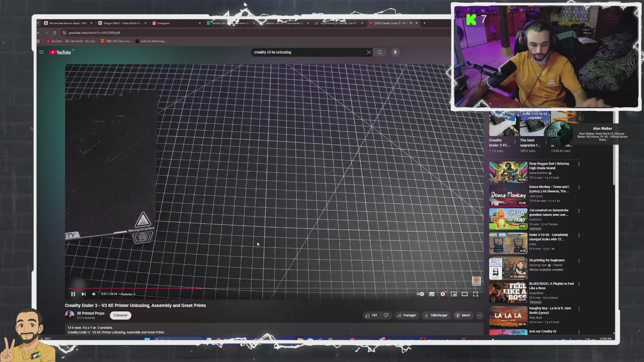Open options for Ender 3 V3 KE video
This screenshot has height=362, width=644.
579,235
